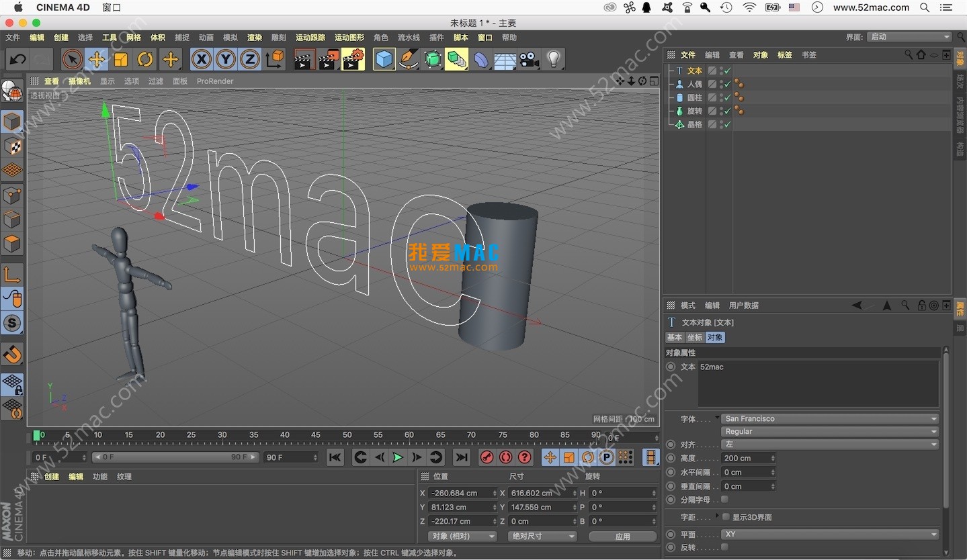Play the animation forward
Screen dimensions: 967x560
click(398, 457)
